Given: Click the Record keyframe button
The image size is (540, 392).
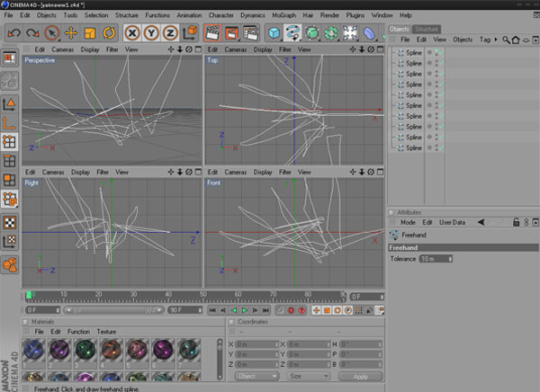Looking at the screenshot, I should [291, 310].
